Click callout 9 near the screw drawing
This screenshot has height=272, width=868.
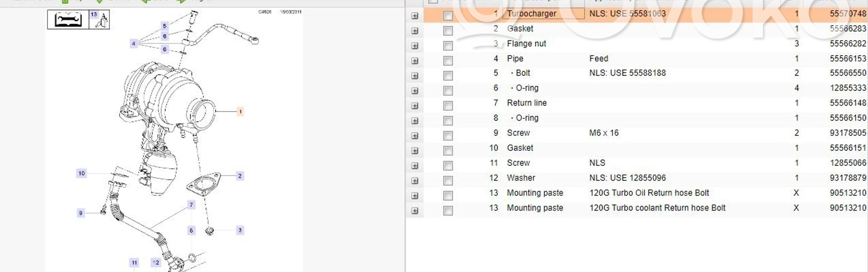click(x=80, y=213)
